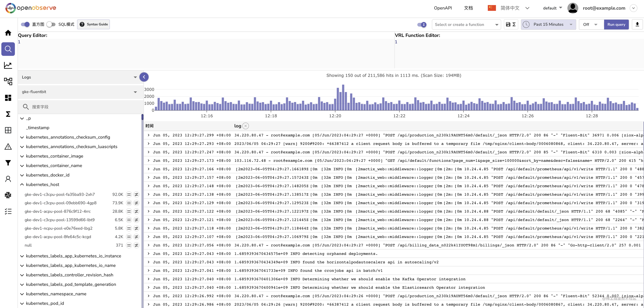Download query results via the export icon
Viewport: 644px width, 308px height.
(637, 24)
